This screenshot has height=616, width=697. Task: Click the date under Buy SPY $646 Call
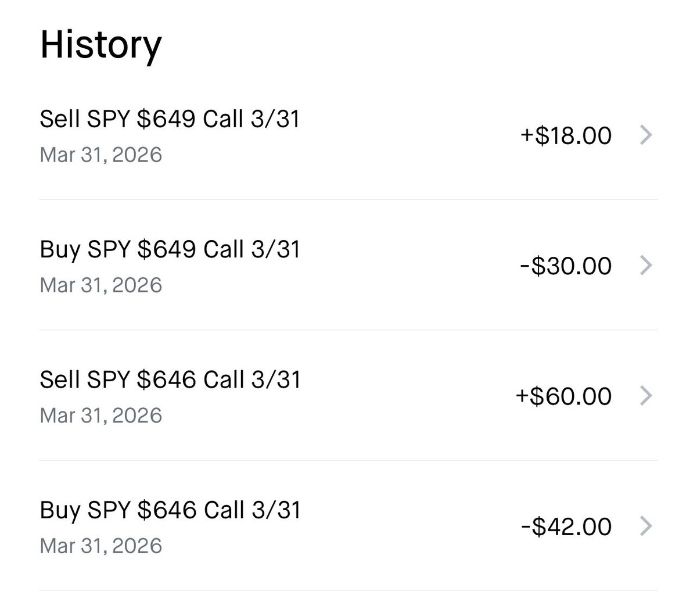100,546
